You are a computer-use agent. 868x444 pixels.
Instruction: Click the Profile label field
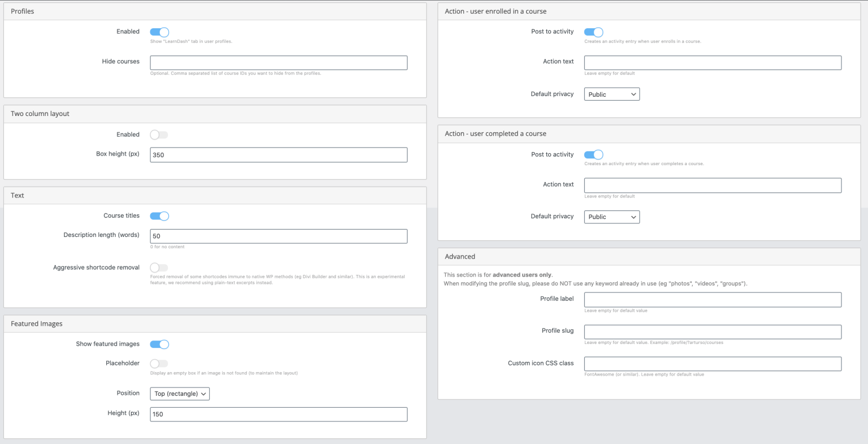[712, 299]
